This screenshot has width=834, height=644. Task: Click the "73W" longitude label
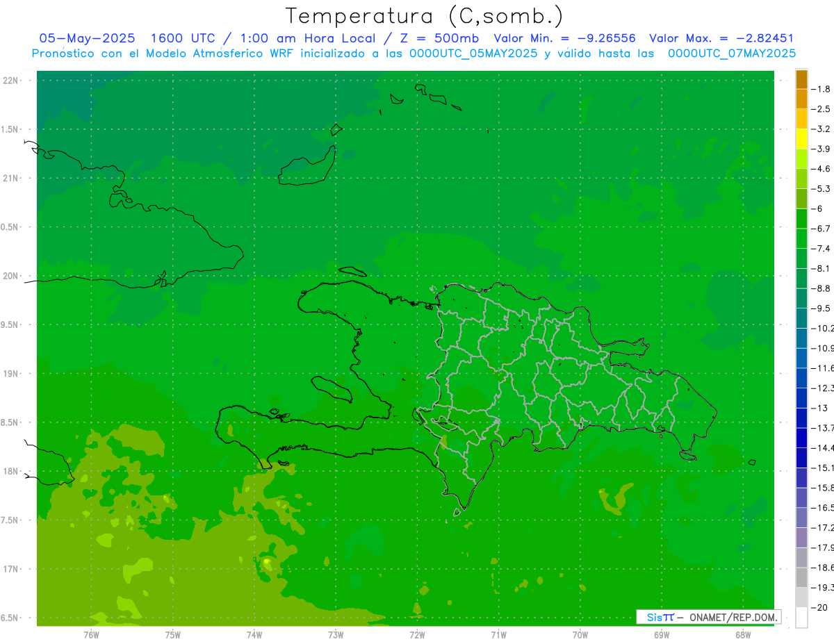pos(336,635)
